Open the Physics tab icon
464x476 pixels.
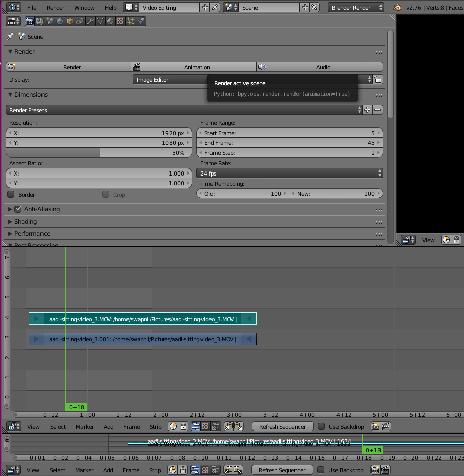click(141, 21)
